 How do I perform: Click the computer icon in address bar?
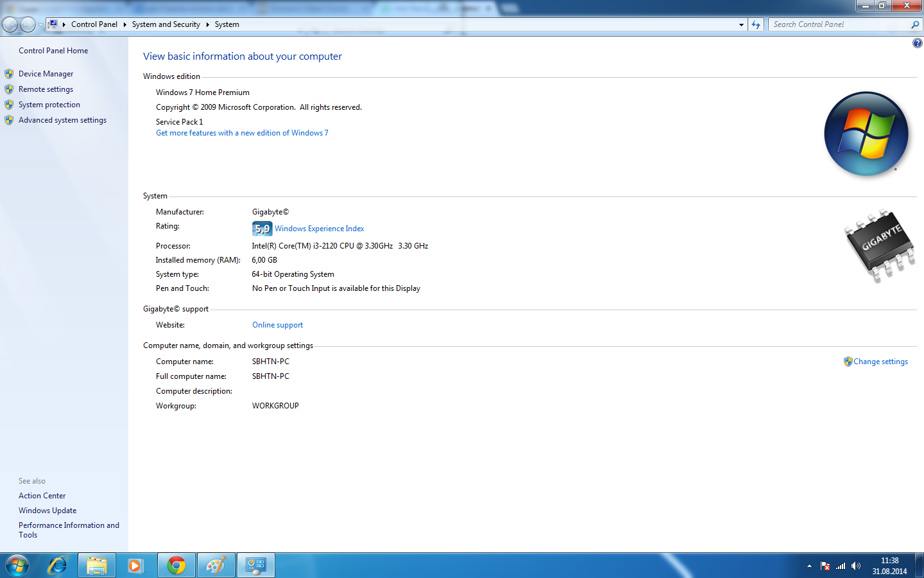pos(53,24)
